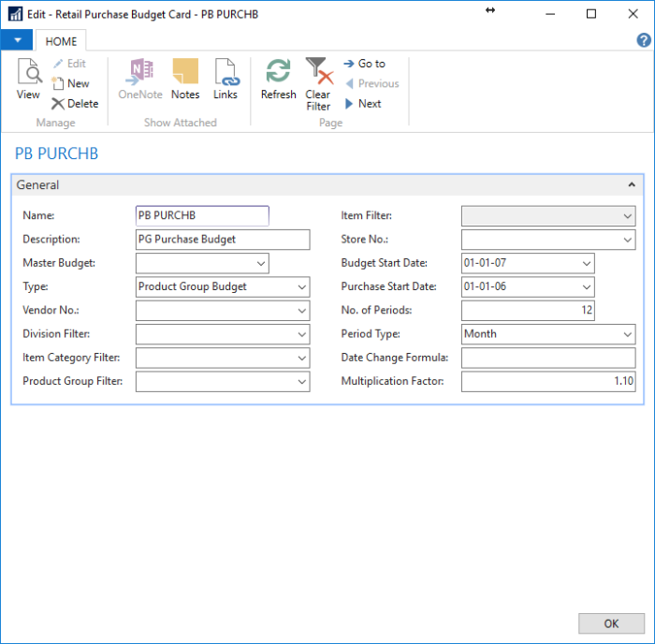Edit the Name field PB PURCHB

pos(202,215)
